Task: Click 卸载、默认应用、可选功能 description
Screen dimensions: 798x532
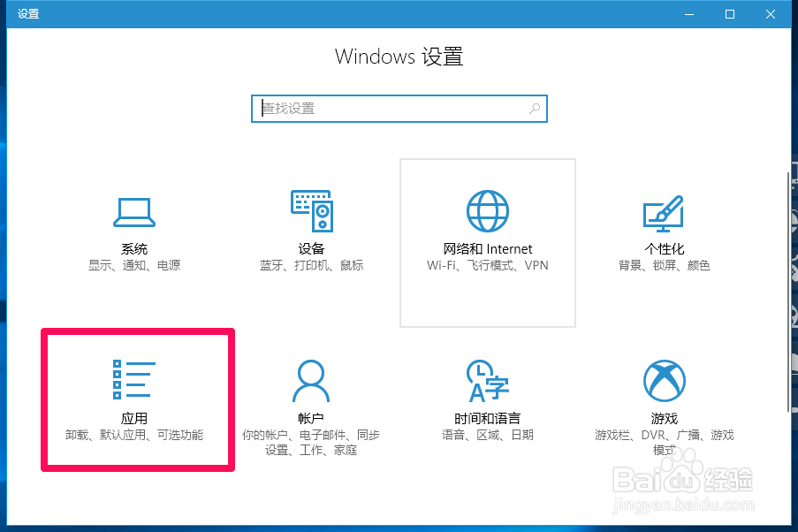Action: pyautogui.click(x=134, y=435)
